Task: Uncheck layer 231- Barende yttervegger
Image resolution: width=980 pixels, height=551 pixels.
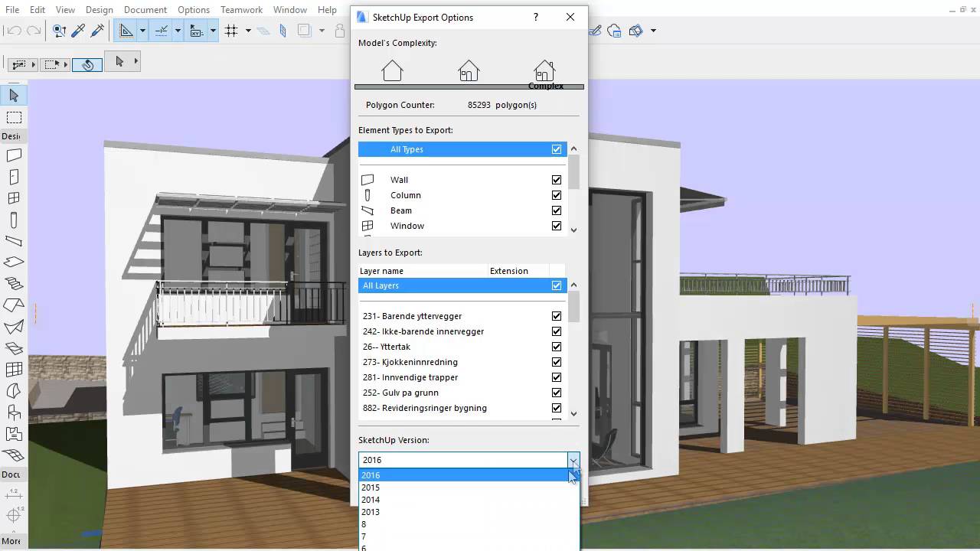Action: pyautogui.click(x=557, y=316)
